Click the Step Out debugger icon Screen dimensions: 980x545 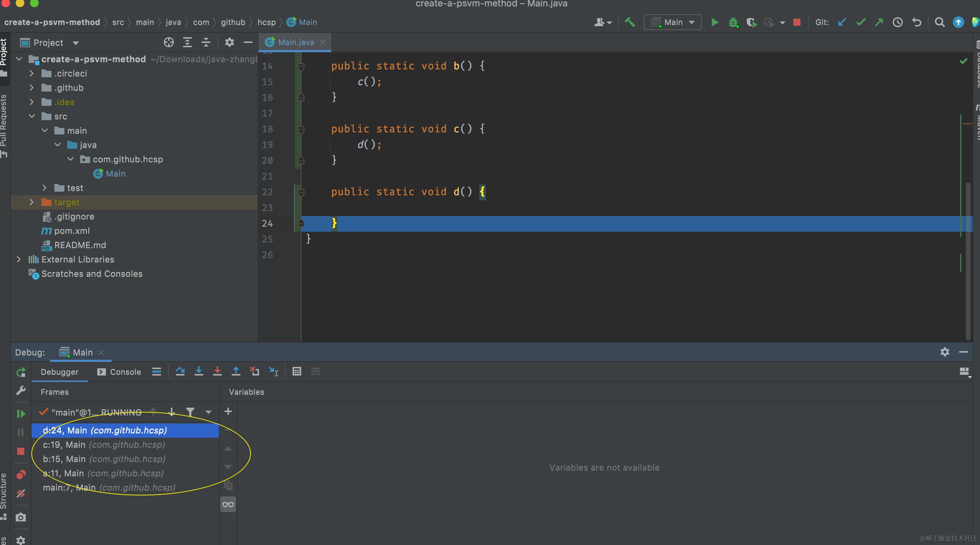coord(236,371)
